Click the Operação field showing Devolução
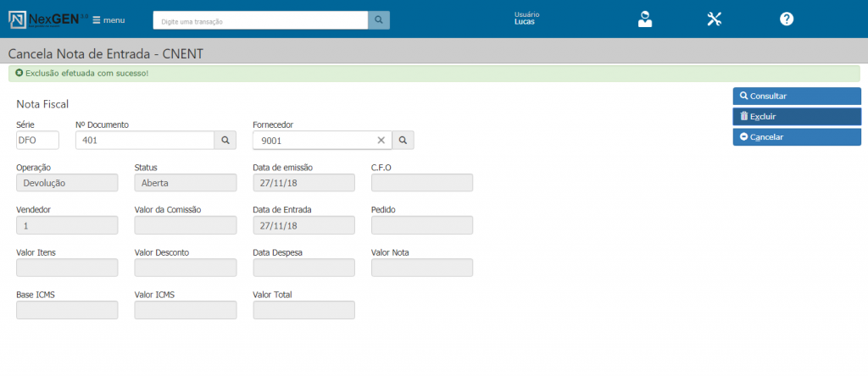Viewport: 868px width, 376px height. pyautogui.click(x=67, y=183)
